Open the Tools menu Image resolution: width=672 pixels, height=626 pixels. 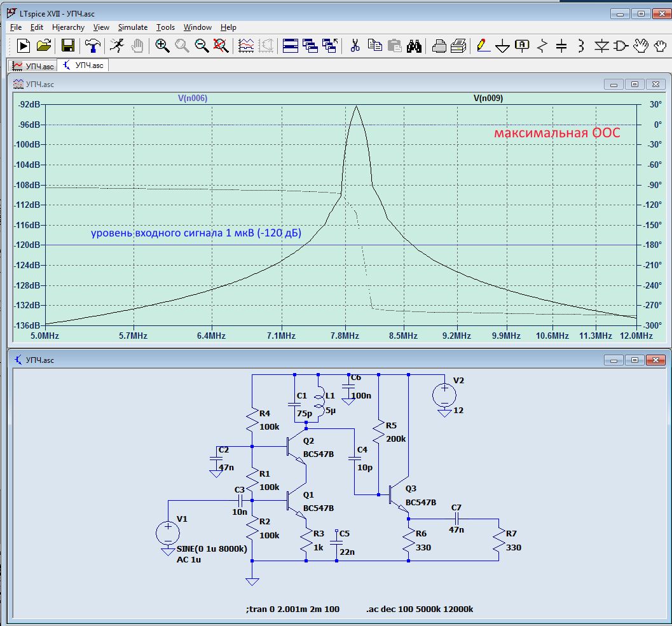click(165, 27)
